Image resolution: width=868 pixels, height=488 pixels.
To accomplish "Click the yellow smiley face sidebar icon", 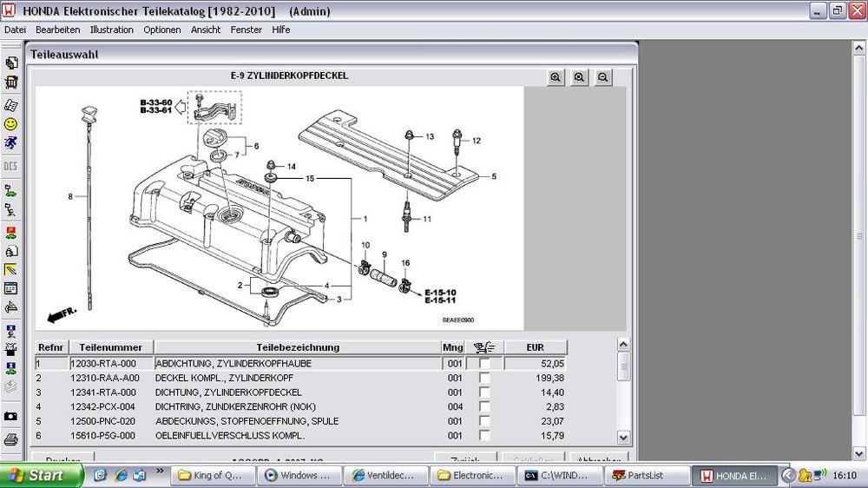I will [x=10, y=124].
